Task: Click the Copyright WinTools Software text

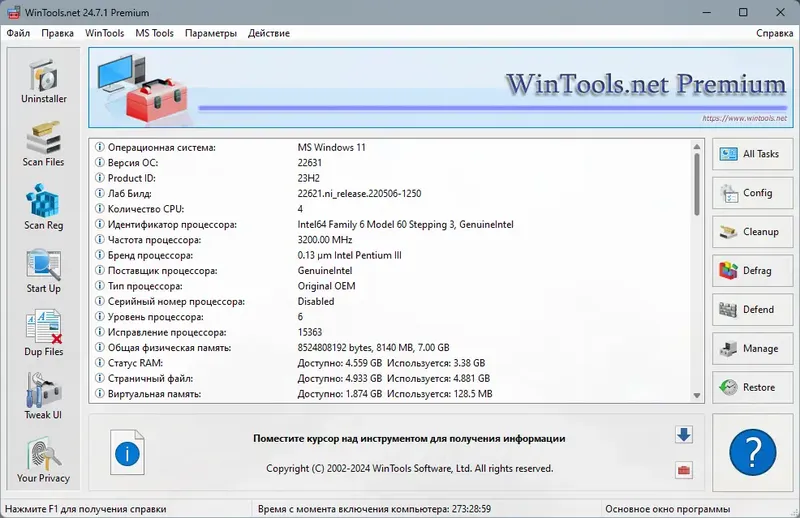Action: pos(410,468)
